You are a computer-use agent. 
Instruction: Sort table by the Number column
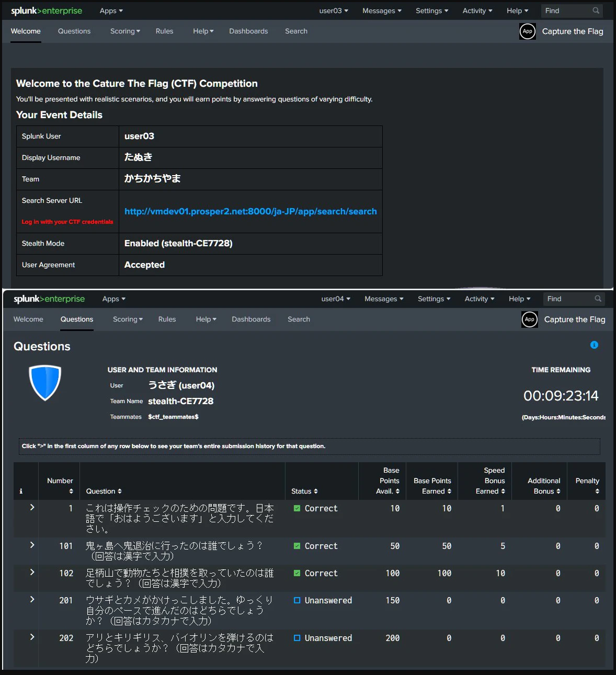tap(60, 486)
